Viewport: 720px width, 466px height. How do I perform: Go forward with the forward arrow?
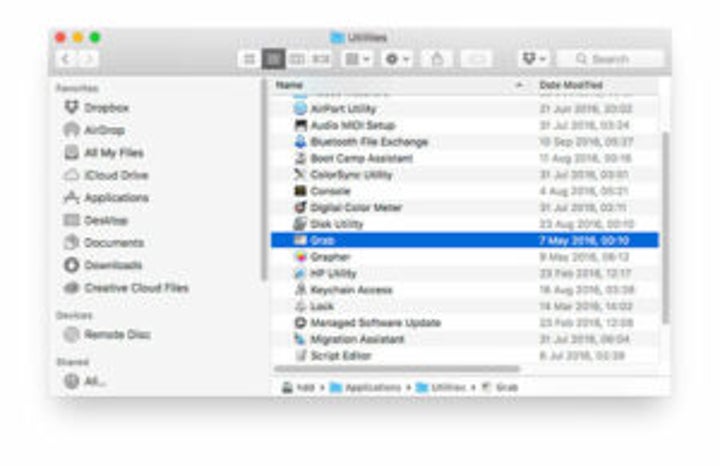click(x=89, y=59)
